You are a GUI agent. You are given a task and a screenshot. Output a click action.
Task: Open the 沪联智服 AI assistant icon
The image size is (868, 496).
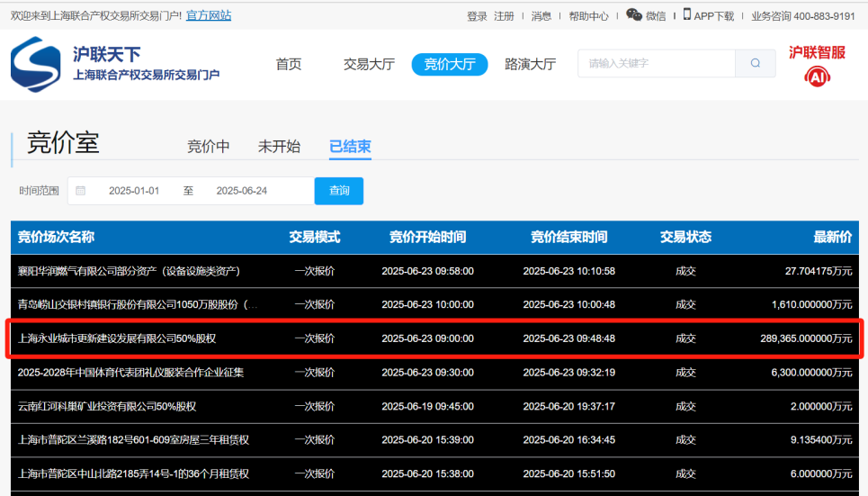817,77
